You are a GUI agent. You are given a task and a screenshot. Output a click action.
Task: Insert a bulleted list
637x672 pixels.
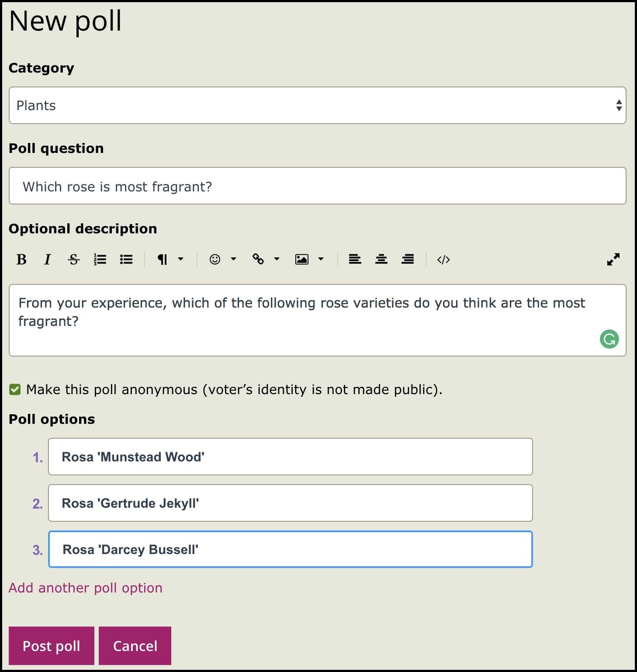[126, 260]
